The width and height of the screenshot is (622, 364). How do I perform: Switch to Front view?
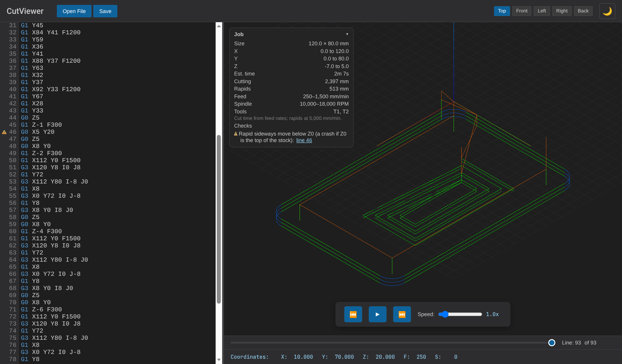pyautogui.click(x=522, y=11)
